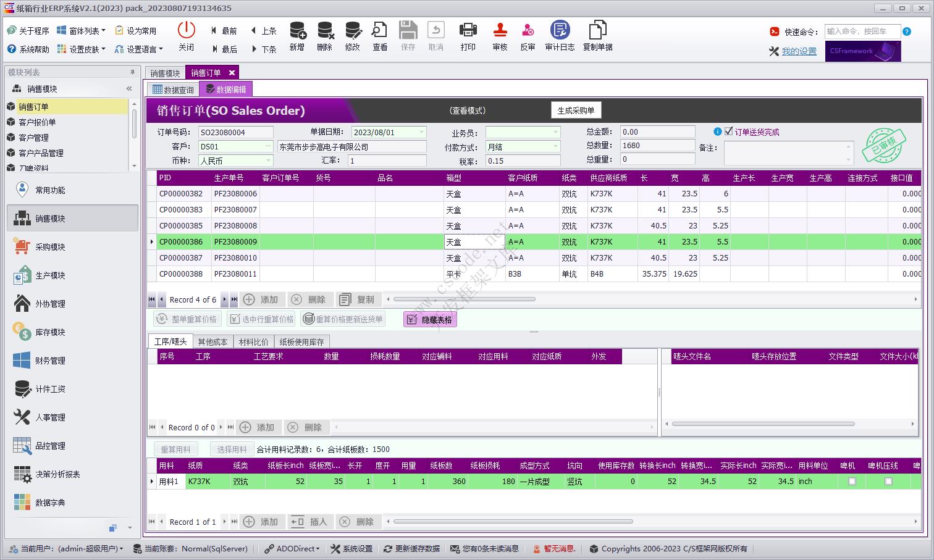Open the 单据日期 date picker dropdown

[422, 132]
